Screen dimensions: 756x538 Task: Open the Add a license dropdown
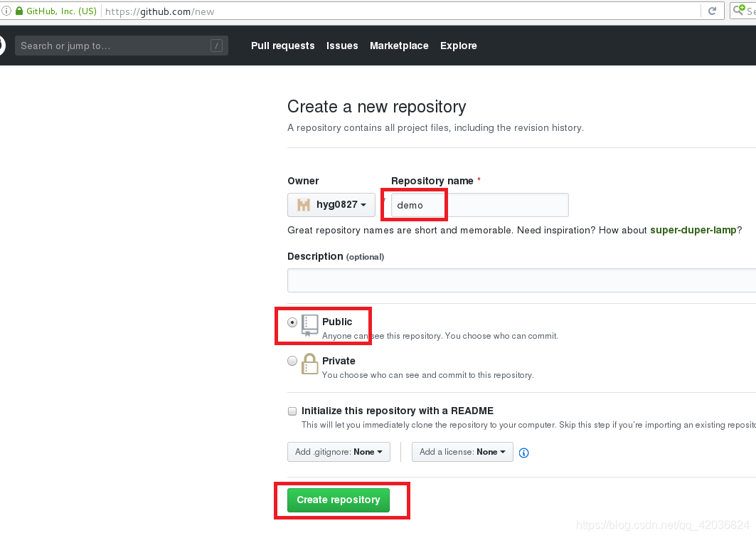[462, 452]
